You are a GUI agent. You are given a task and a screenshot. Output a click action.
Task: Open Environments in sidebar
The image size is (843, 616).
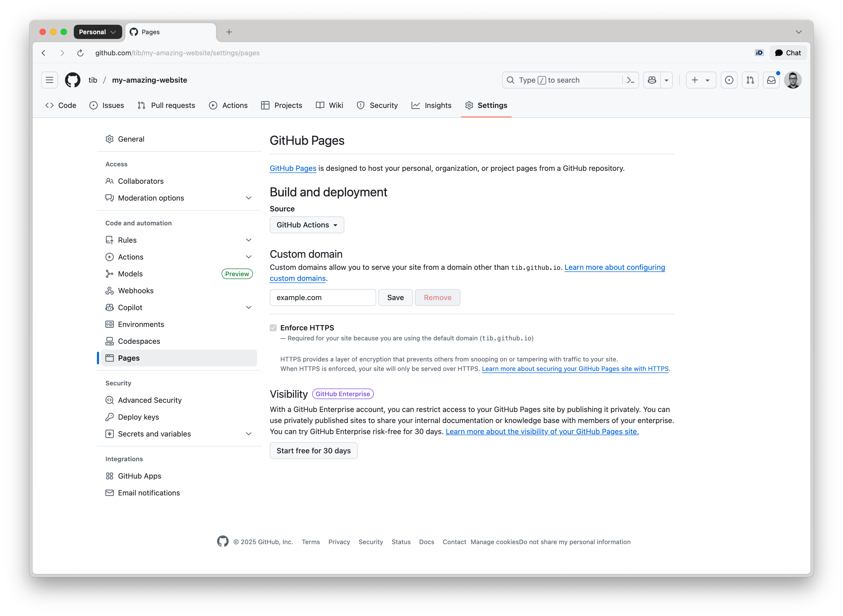click(x=179, y=324)
